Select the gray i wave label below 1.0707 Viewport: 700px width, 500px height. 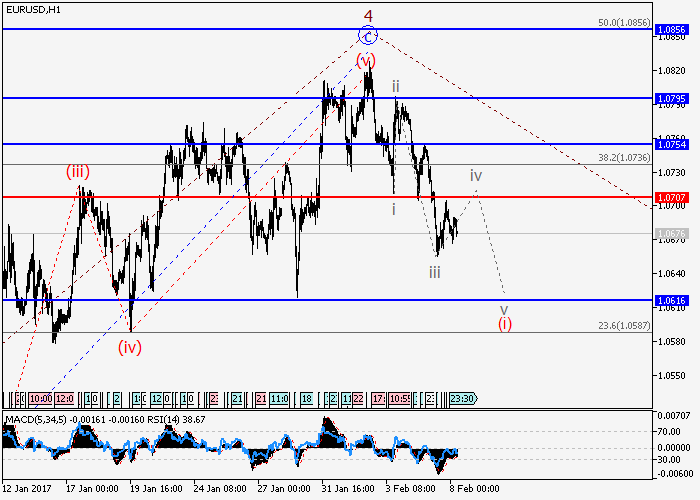click(394, 209)
